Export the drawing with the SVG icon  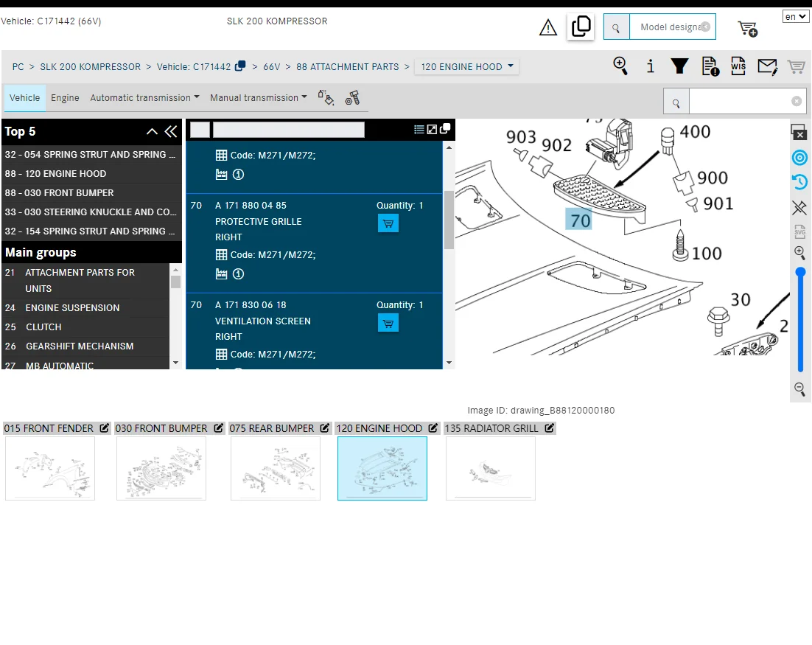click(x=799, y=231)
